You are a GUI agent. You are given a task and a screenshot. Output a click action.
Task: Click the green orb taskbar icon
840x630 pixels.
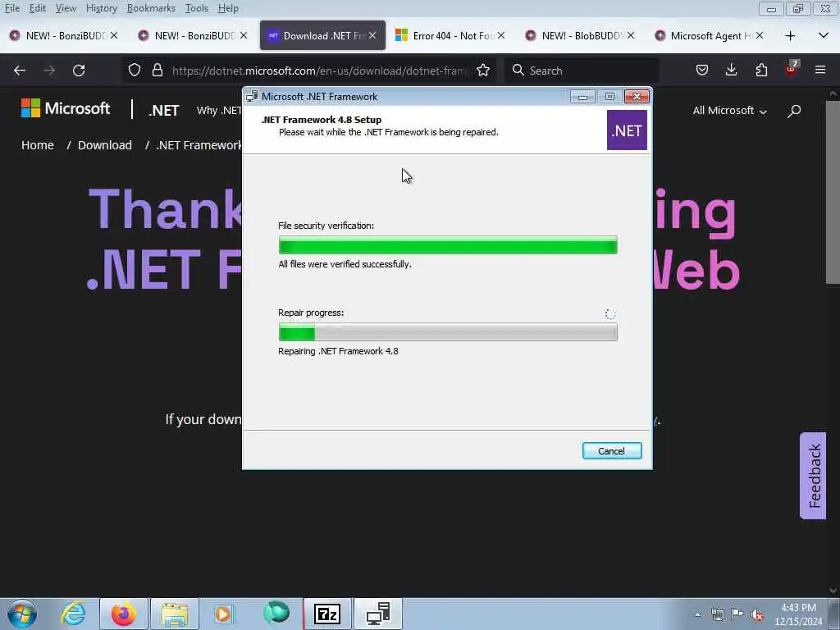tap(276, 613)
